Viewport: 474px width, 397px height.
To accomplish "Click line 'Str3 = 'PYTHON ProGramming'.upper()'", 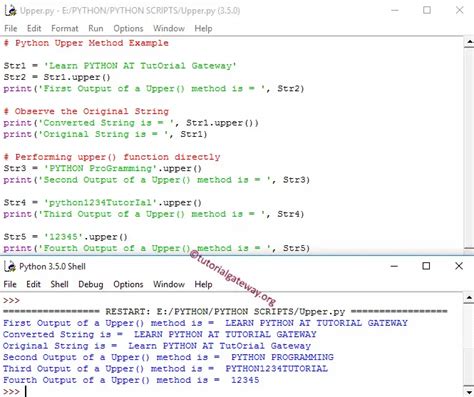I will [103, 169].
